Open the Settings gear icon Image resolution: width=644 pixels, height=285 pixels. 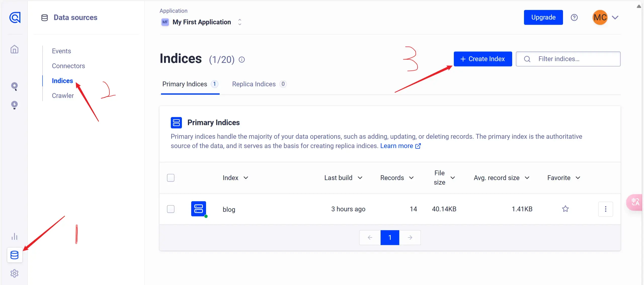15,273
